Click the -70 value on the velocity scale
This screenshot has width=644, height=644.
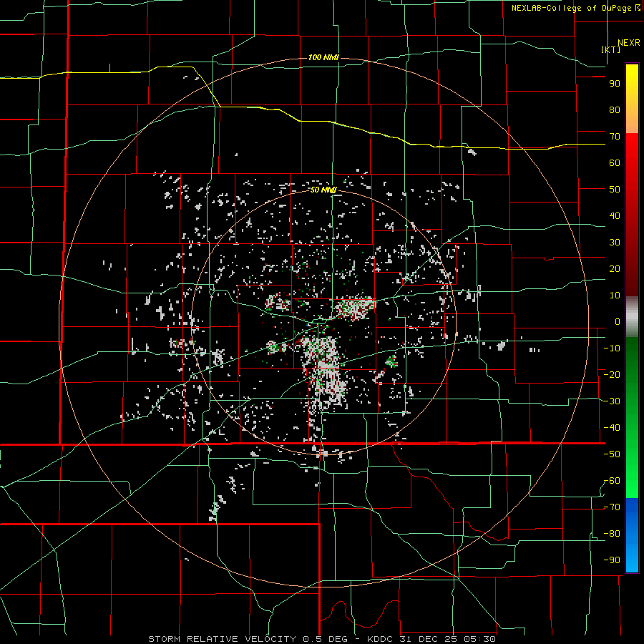[x=612, y=507]
